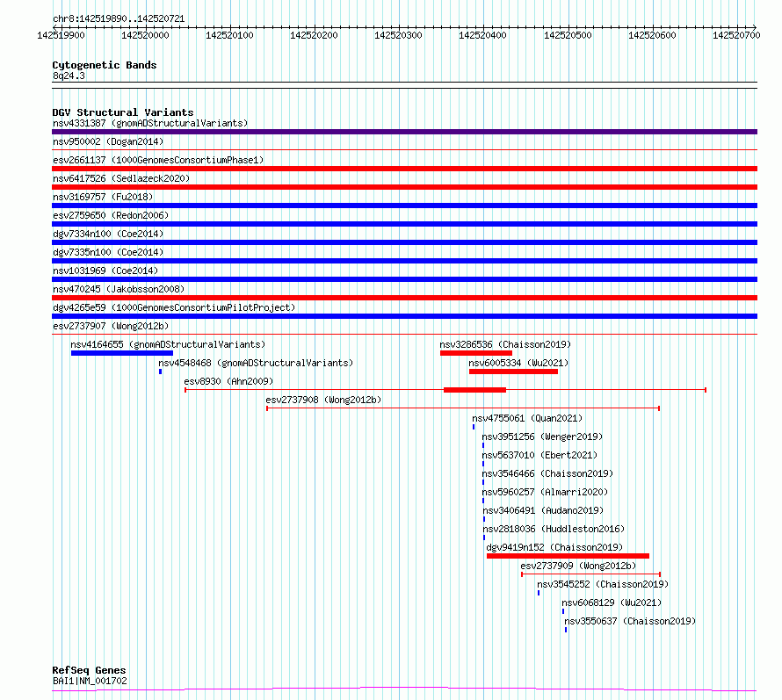Viewport: 782px width, 700px height.
Task: Click small blue nsv4548468 variant marker
Action: pyautogui.click(x=160, y=372)
